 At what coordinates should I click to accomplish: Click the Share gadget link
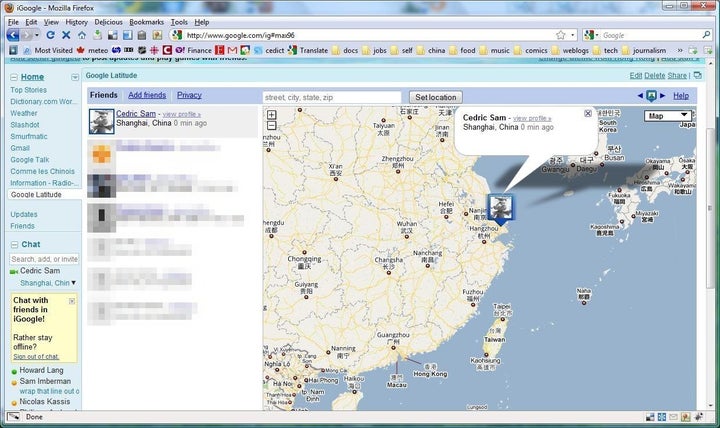[677, 75]
